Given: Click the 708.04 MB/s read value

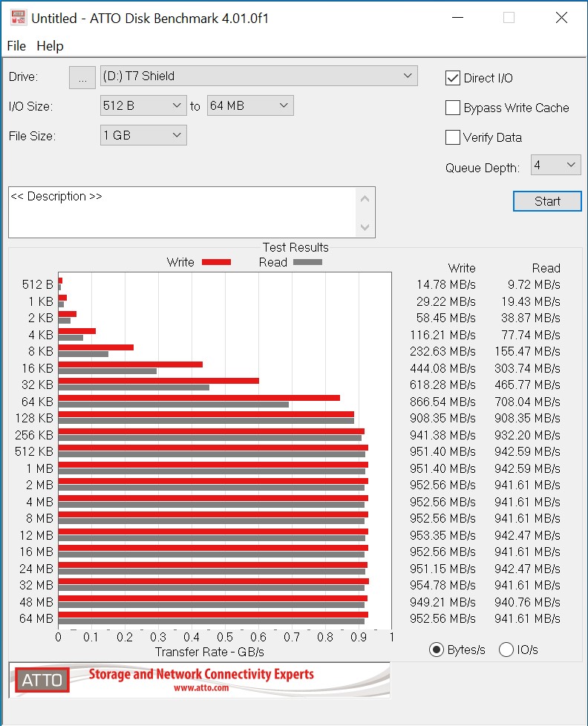Looking at the screenshot, I should click(x=527, y=402).
